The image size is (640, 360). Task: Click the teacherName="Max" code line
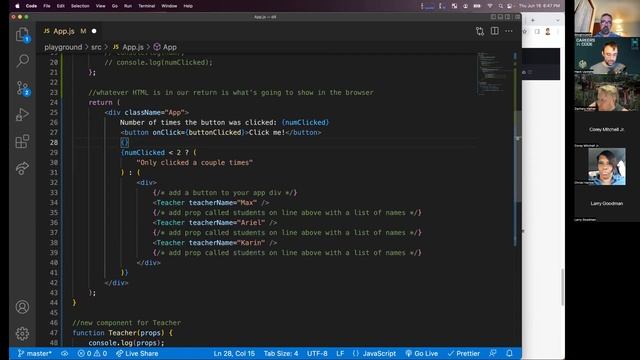211,202
